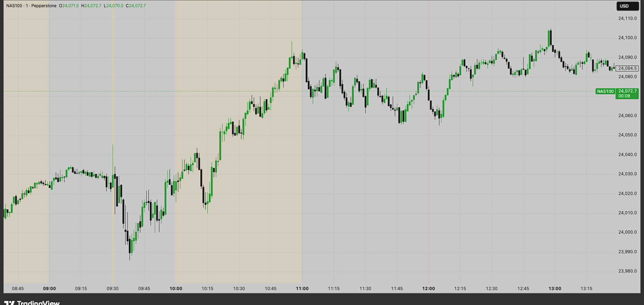644x305 pixels.
Task: Click the 12:00 time axis label
Action: 428,289
